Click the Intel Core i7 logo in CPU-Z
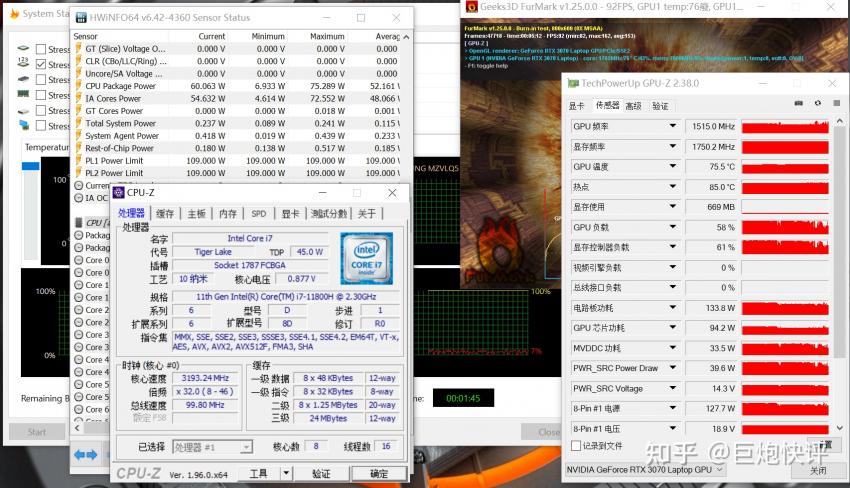This screenshot has height=488, width=850. tap(366, 259)
